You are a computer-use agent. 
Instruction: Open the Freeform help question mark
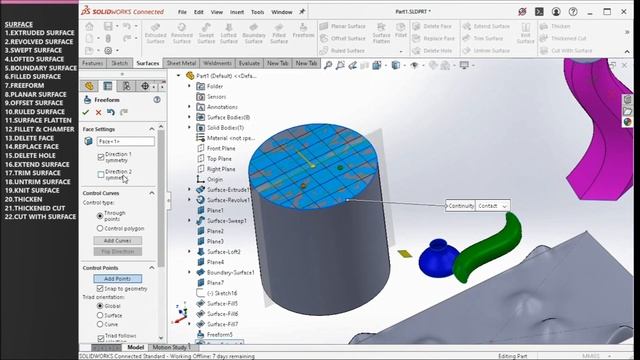157,100
